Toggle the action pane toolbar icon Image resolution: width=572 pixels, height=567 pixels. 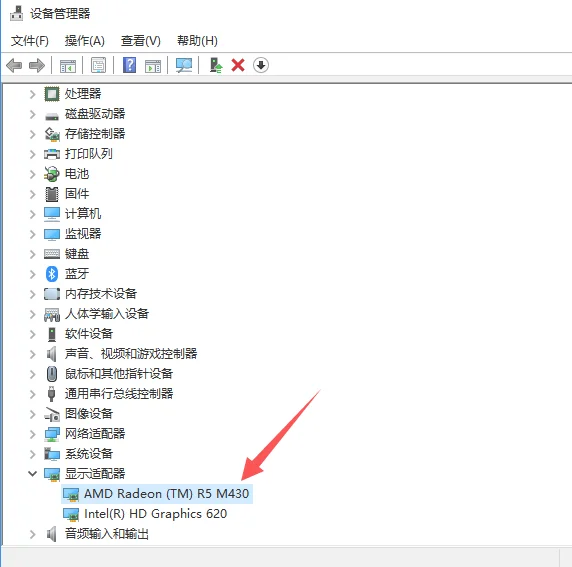click(x=153, y=66)
